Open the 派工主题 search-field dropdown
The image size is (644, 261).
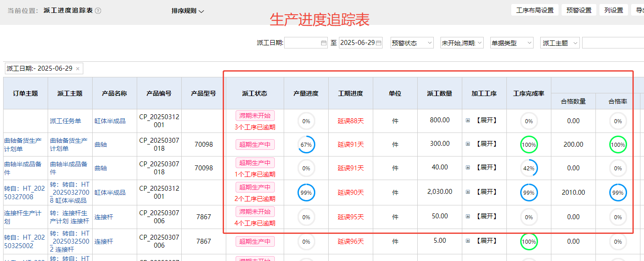pos(560,43)
